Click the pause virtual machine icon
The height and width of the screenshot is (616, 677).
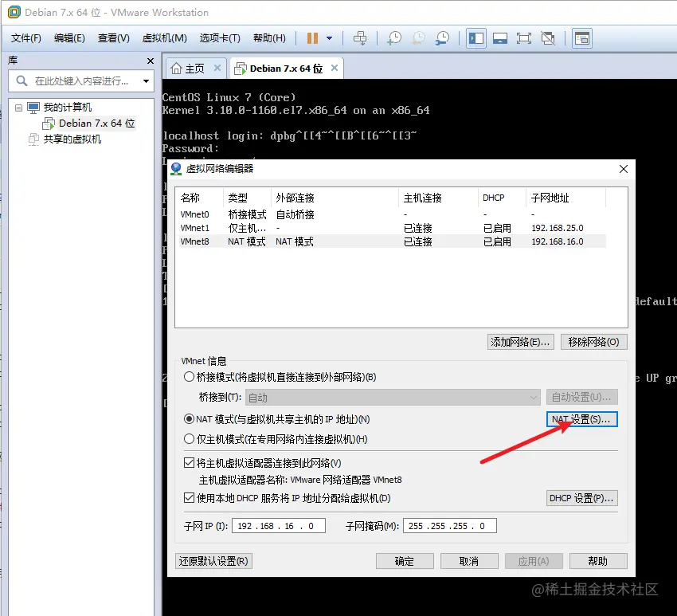click(312, 38)
